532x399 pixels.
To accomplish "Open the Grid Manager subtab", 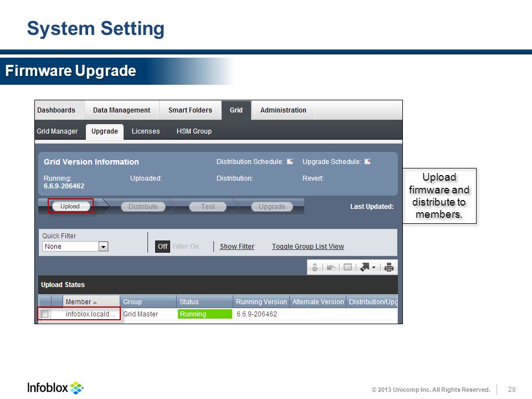I will tap(57, 131).
